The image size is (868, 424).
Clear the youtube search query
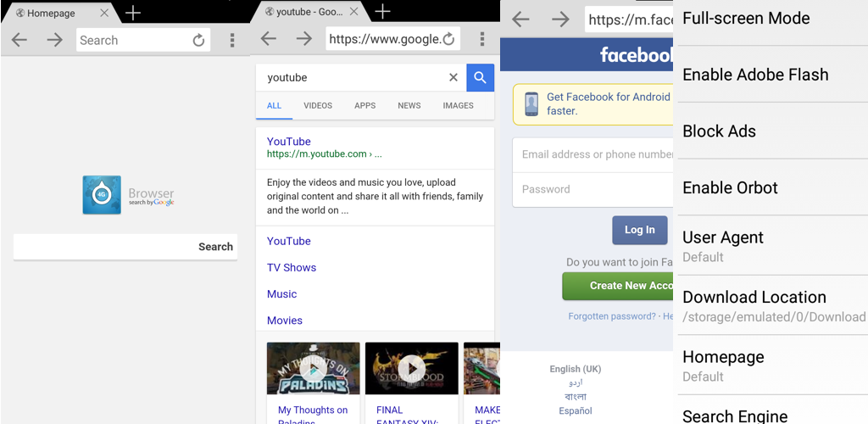click(453, 77)
